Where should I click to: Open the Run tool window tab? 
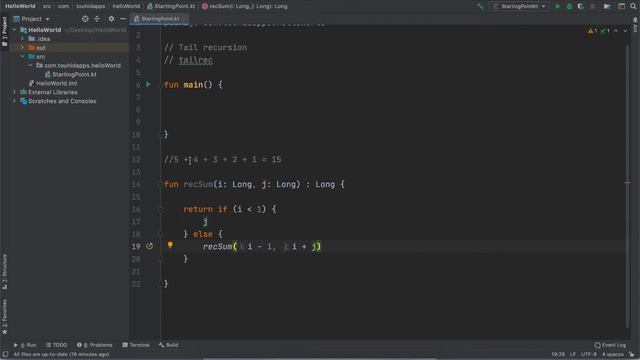pos(25,345)
